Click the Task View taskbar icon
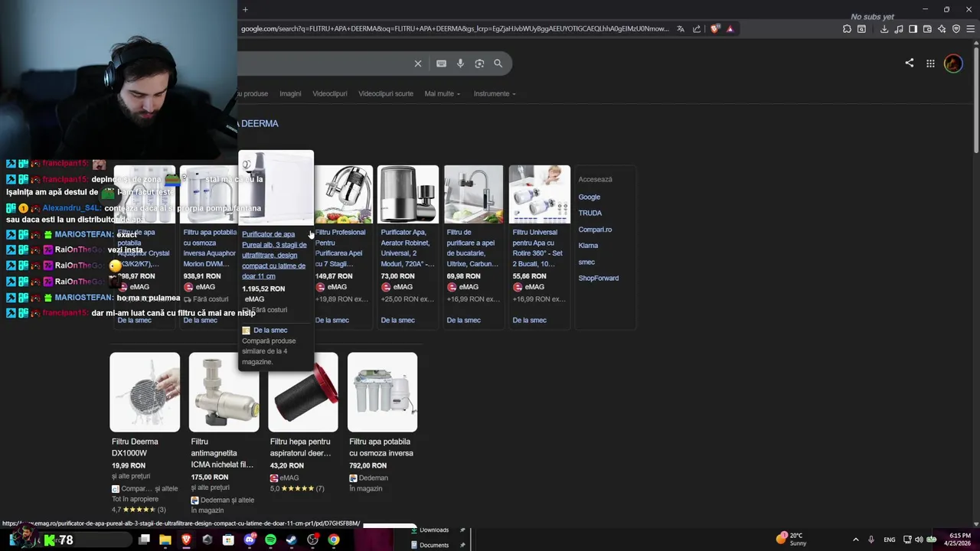Image resolution: width=980 pixels, height=551 pixels. [x=144, y=540]
